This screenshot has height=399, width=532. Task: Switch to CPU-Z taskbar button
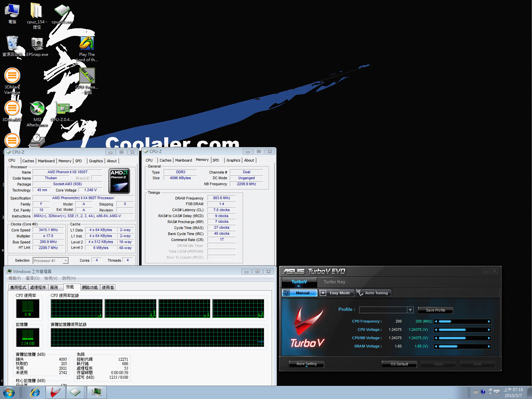coord(75,393)
